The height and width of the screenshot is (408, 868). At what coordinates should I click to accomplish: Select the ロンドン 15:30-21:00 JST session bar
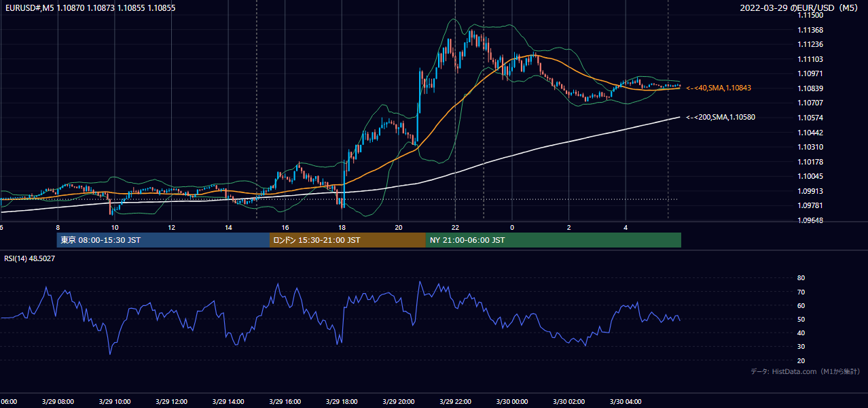pos(348,240)
